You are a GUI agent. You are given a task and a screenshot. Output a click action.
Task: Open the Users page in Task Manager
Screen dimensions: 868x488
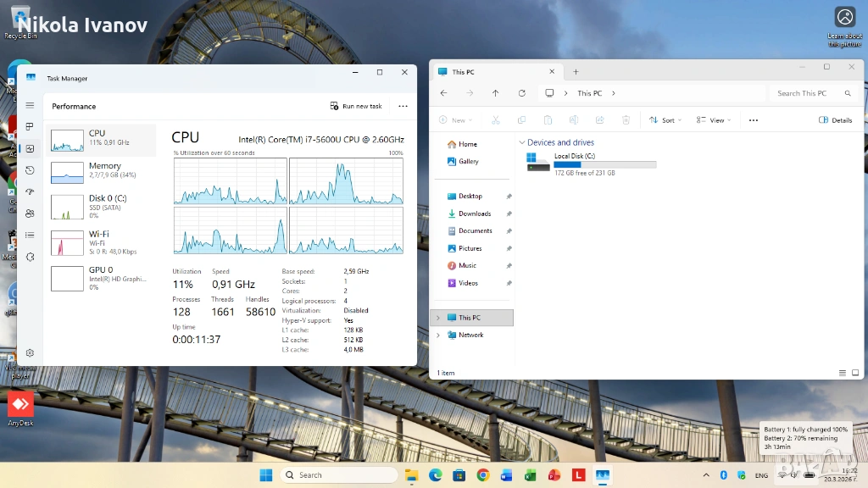pyautogui.click(x=30, y=213)
